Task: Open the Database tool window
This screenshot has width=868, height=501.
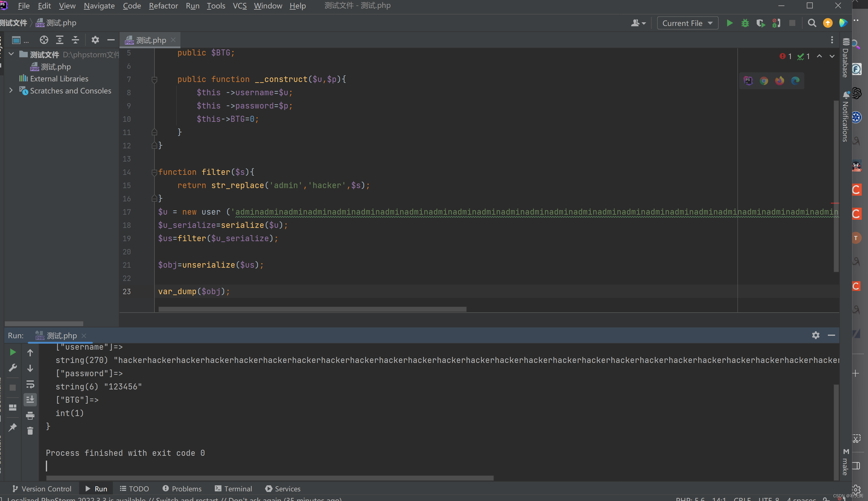Action: pos(845,58)
